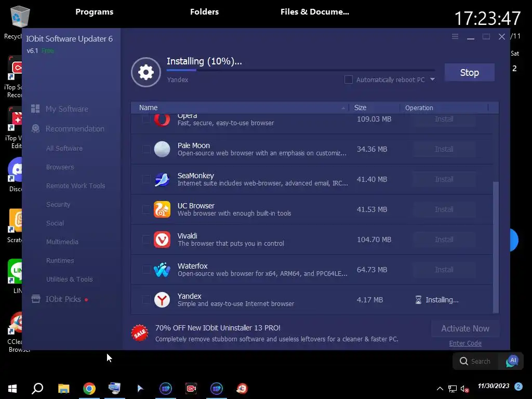This screenshot has width=532, height=399.
Task: Click the network tray icon
Action: (x=452, y=389)
